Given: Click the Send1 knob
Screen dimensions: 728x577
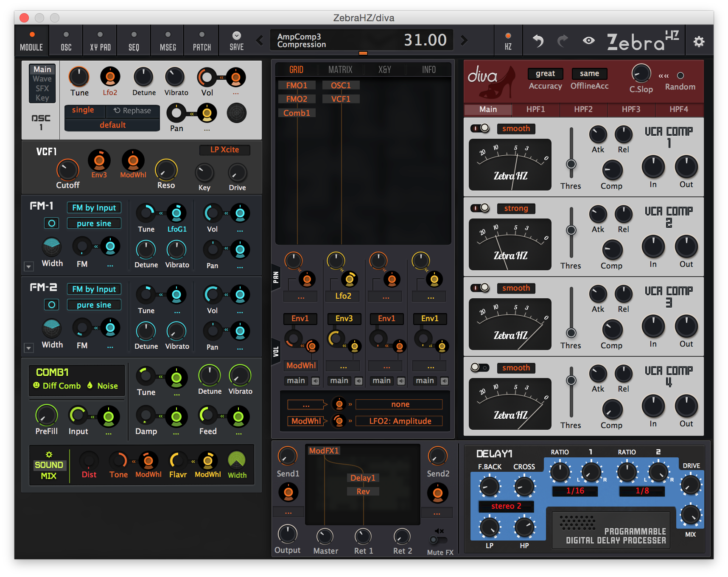Looking at the screenshot, I should (x=287, y=457).
